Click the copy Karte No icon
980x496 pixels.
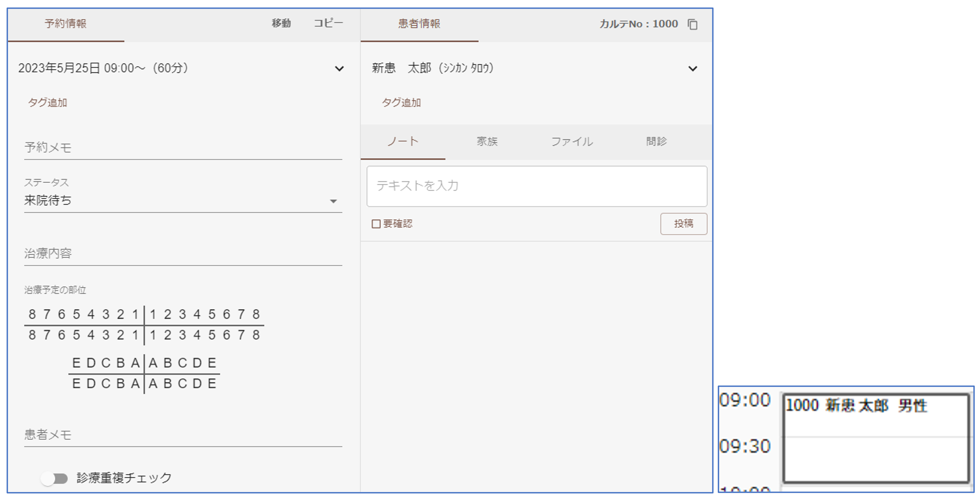tap(692, 24)
